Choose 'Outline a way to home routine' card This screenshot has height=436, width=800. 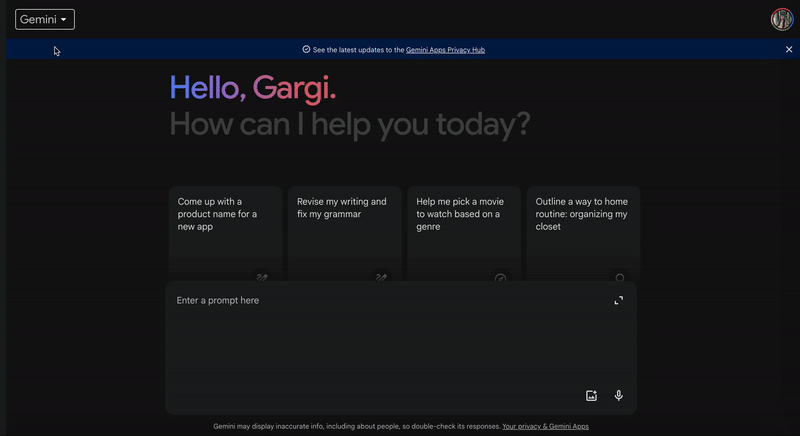pos(583,234)
